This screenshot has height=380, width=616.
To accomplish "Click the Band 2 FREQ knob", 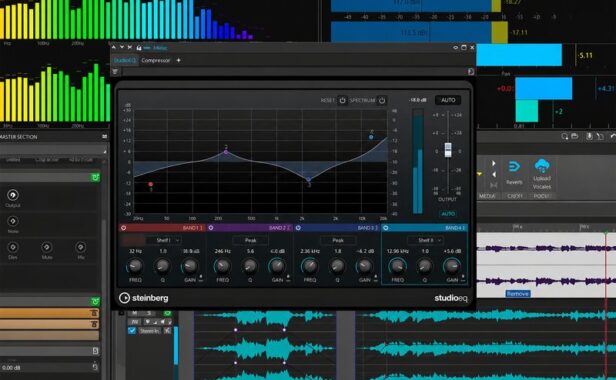I will coord(222,266).
